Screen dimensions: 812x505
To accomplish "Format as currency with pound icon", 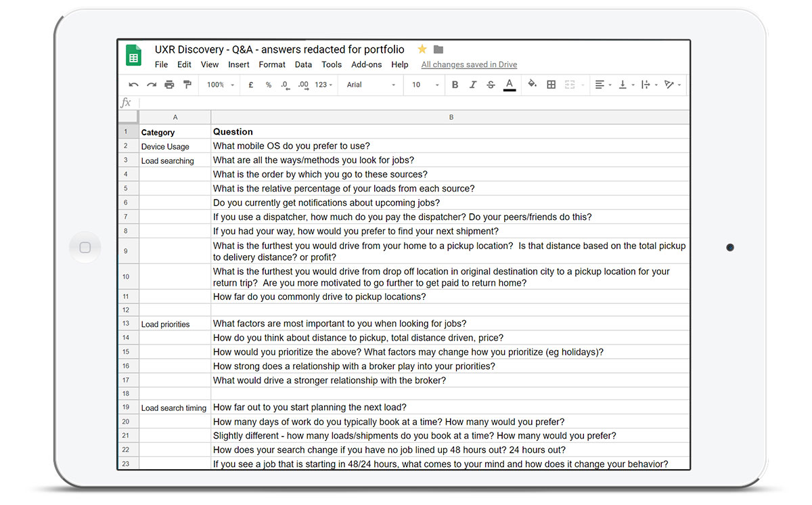I will (251, 85).
